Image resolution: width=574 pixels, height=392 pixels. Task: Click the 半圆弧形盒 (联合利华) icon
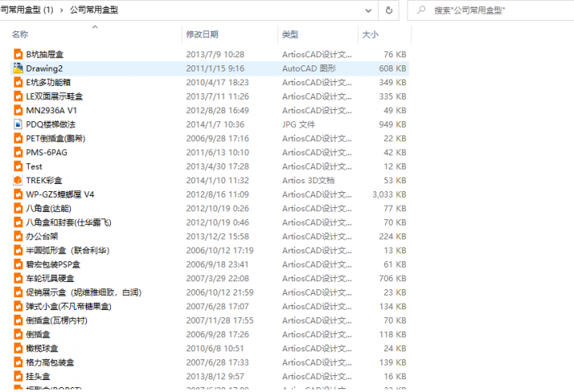point(18,250)
